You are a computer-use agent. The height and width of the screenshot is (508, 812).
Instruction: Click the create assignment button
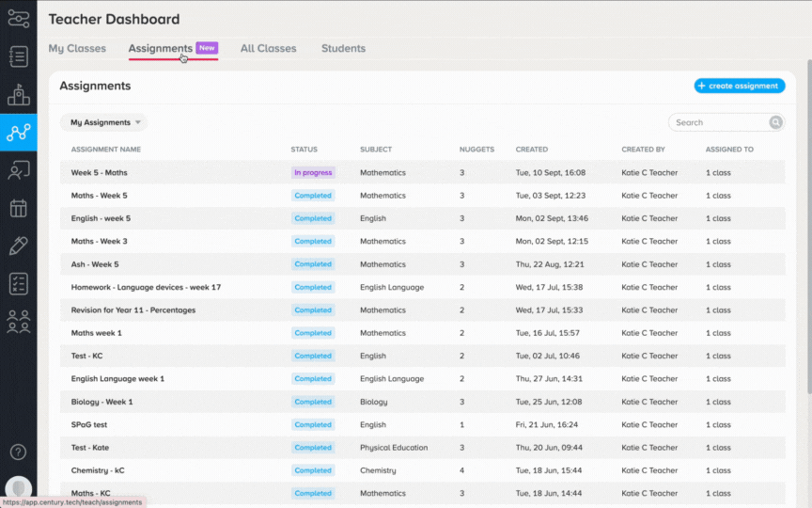[x=740, y=86]
